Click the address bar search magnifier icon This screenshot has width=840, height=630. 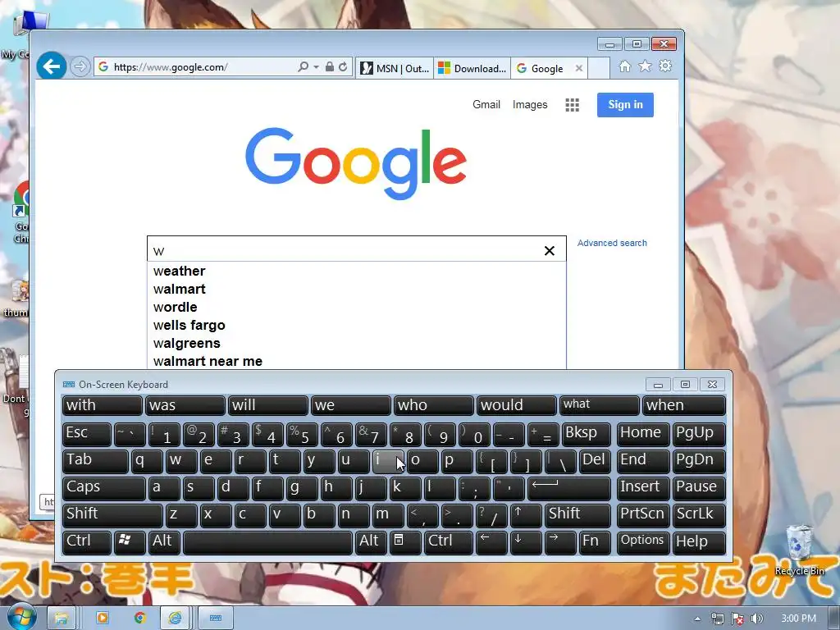pos(303,66)
